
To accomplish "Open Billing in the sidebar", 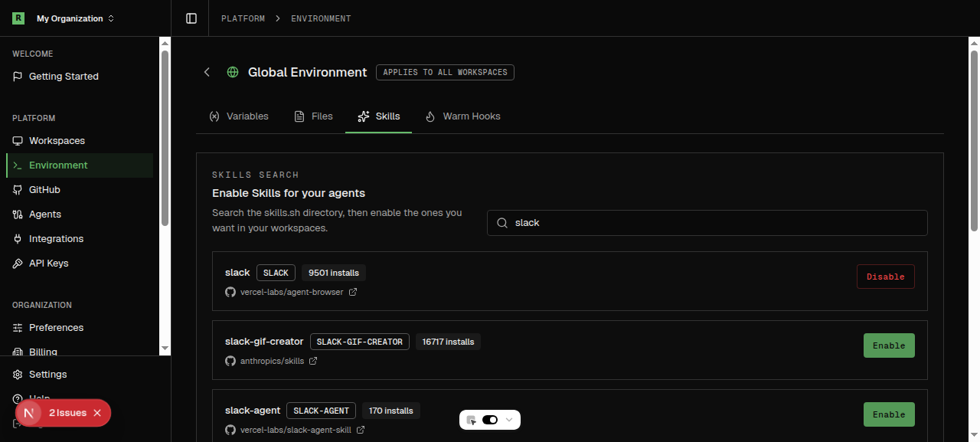I will coord(80,352).
